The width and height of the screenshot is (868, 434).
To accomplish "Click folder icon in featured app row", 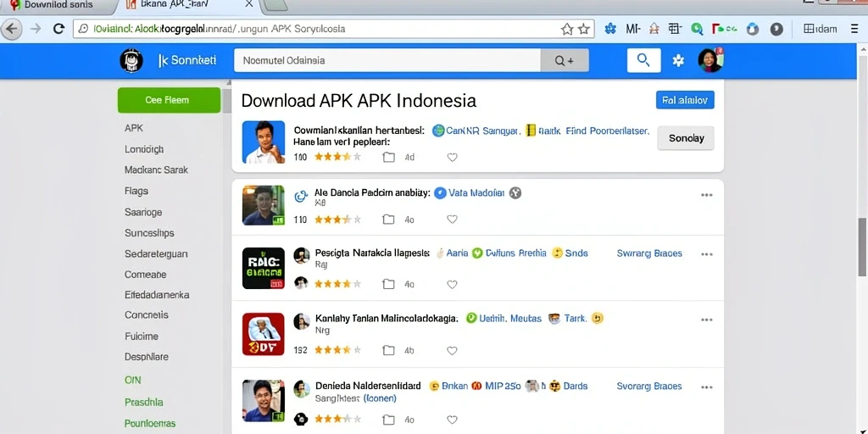I will coord(389,157).
